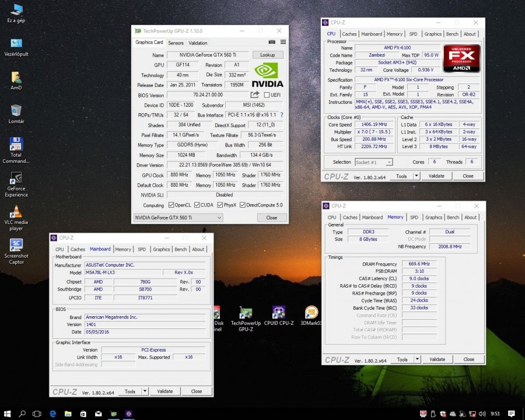Open Microsoft Store taskbar icon
525x420 pixels.
tap(83, 414)
